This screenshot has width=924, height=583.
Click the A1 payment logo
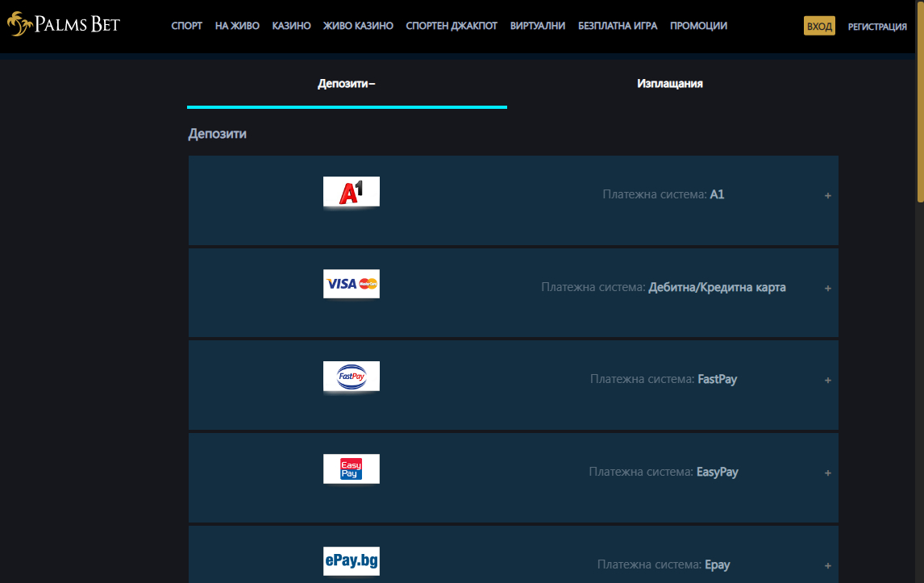point(352,192)
